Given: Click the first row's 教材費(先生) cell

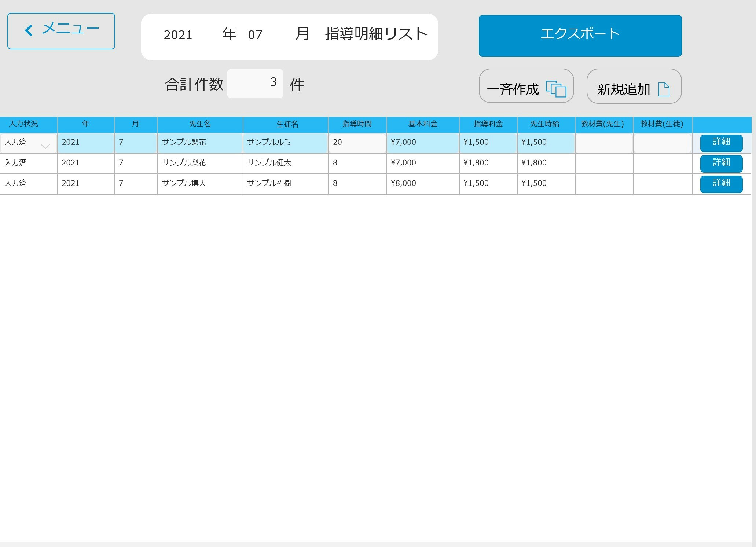Looking at the screenshot, I should click(x=603, y=143).
